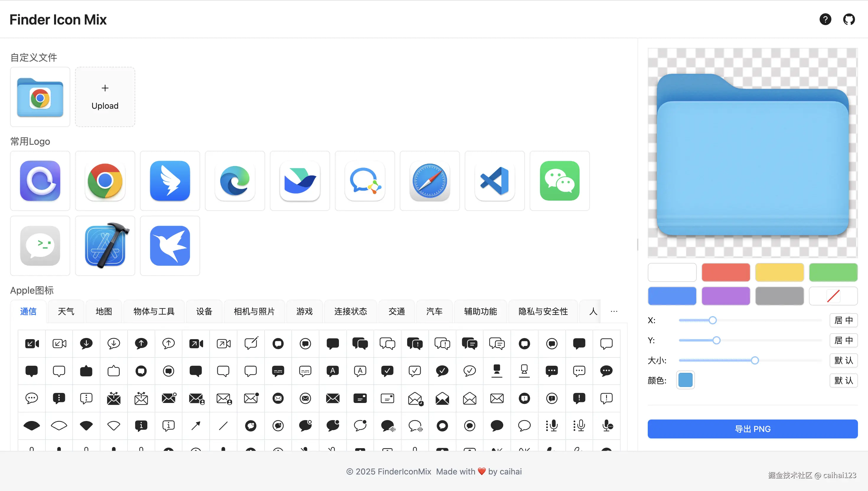This screenshot has height=491, width=868.
Task: Choose the diagonal up-right arrow icon
Action: [196, 426]
